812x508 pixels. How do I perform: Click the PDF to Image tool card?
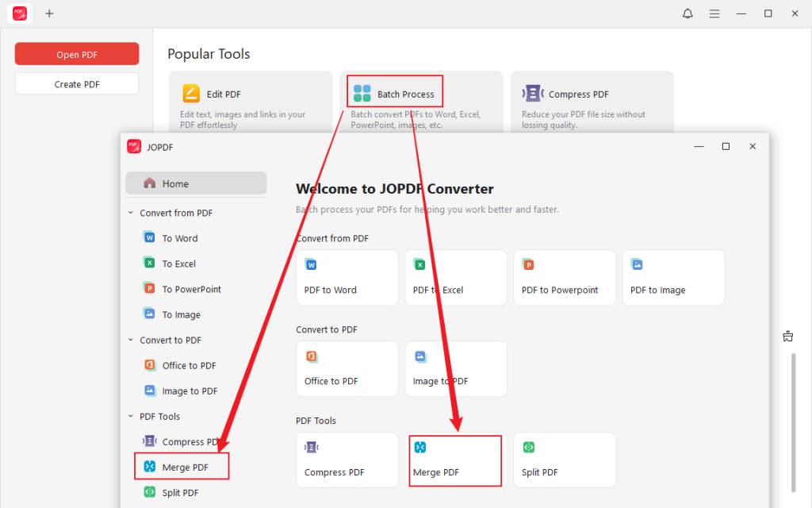(672, 277)
